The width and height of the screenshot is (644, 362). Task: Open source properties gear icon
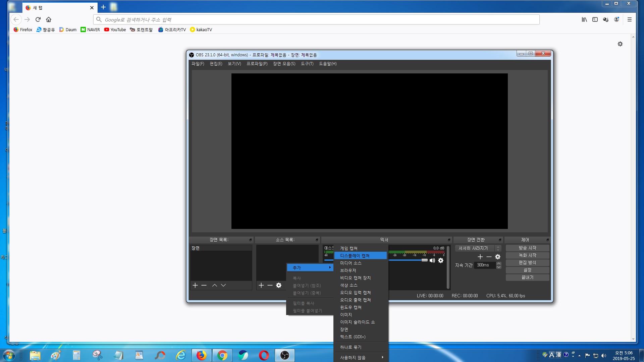(x=279, y=285)
